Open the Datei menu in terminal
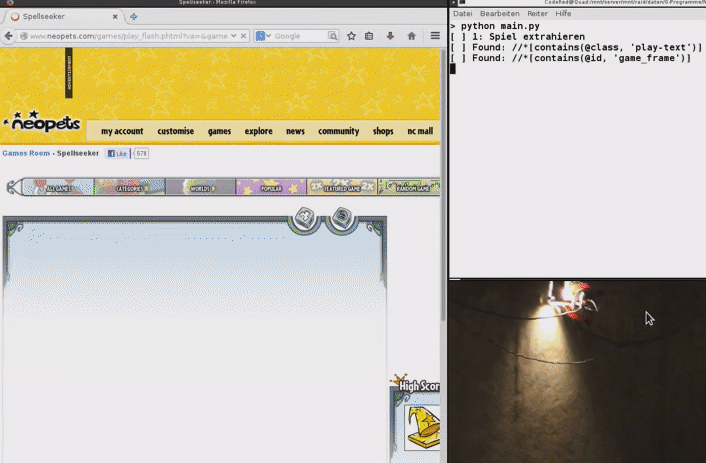This screenshot has height=463, width=706. (463, 13)
